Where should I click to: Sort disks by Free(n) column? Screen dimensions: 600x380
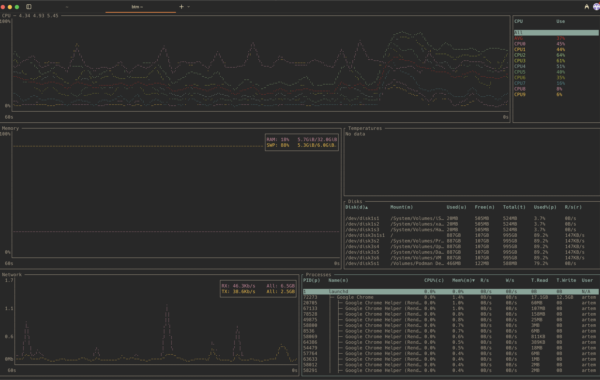pos(484,207)
